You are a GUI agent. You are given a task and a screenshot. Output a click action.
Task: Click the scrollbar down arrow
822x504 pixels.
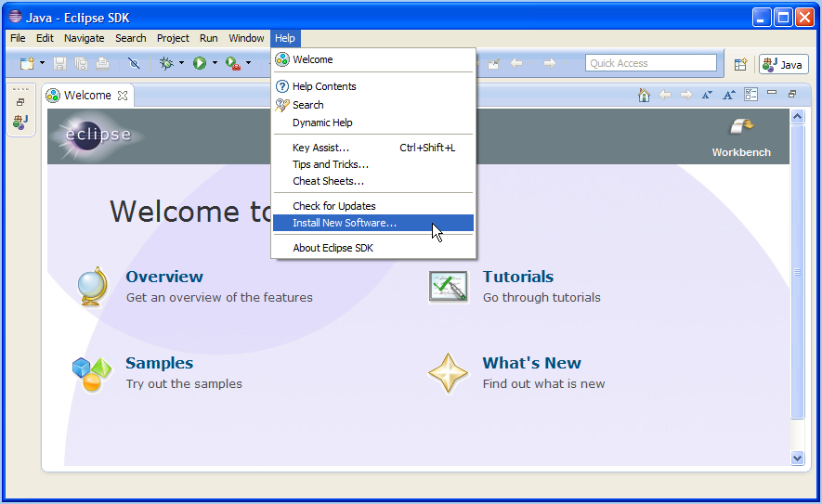coord(797,458)
